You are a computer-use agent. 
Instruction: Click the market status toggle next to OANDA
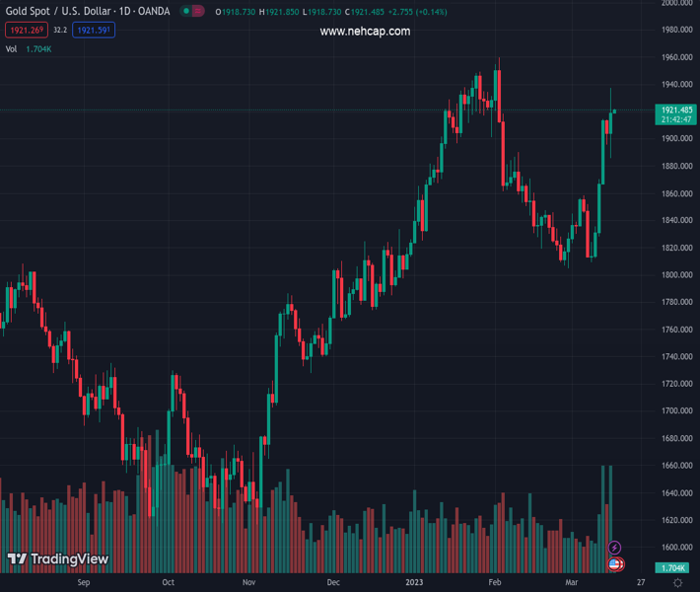pos(192,11)
